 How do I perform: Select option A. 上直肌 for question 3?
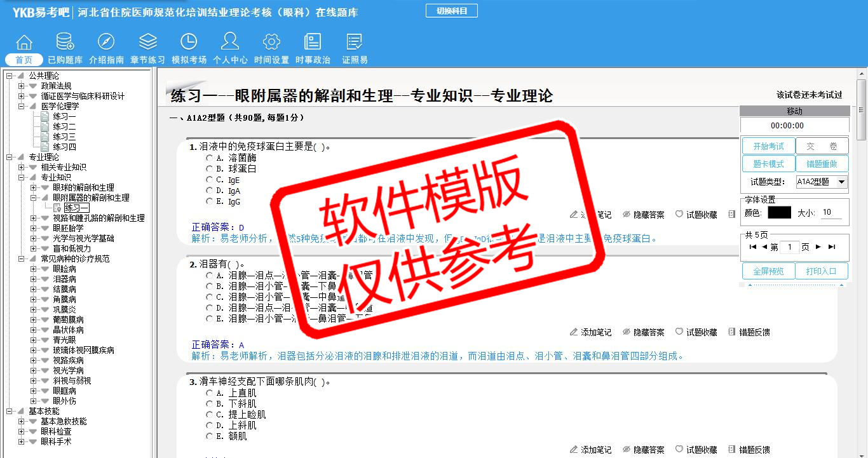coord(209,393)
